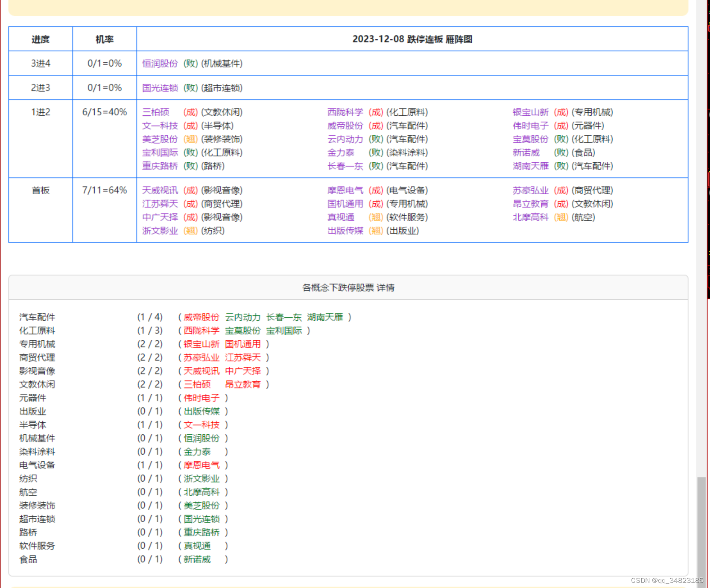Click 国机通用 in the 专用机械 detail row
This screenshot has width=710, height=588.
click(x=243, y=344)
